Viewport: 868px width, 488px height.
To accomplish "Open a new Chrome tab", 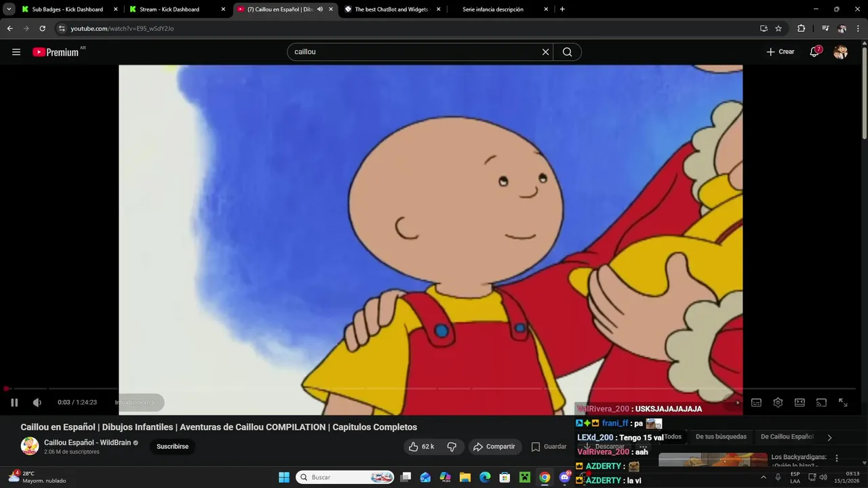I will pyautogui.click(x=562, y=9).
